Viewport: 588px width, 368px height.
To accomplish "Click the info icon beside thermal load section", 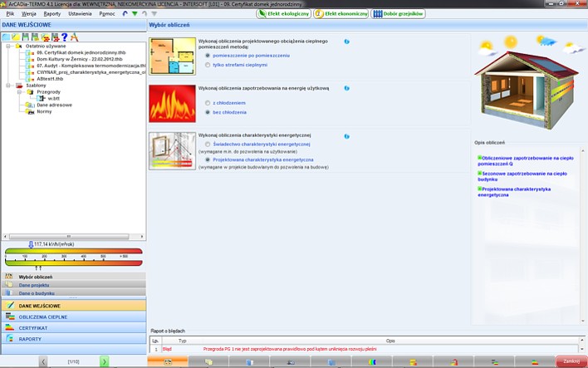I will pos(347,42).
